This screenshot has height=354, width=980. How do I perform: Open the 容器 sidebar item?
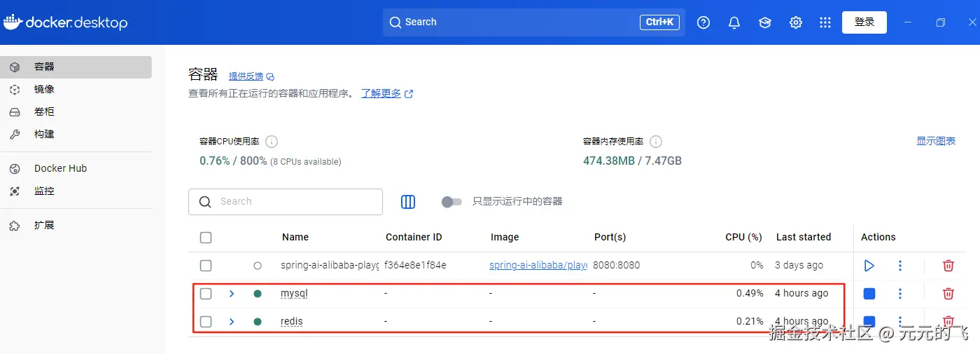(x=76, y=67)
